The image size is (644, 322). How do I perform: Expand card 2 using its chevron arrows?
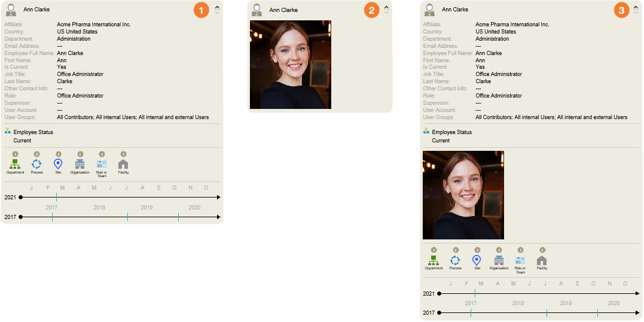tap(386, 10)
